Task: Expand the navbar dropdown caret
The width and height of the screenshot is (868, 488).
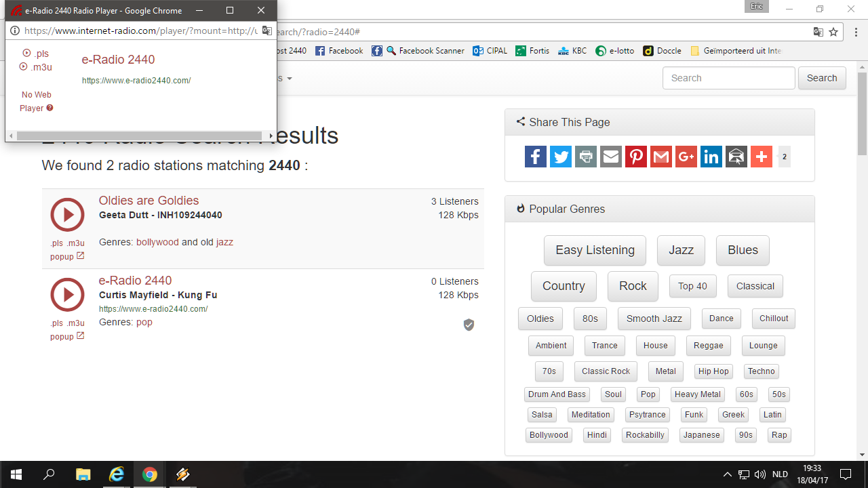Action: coord(290,79)
